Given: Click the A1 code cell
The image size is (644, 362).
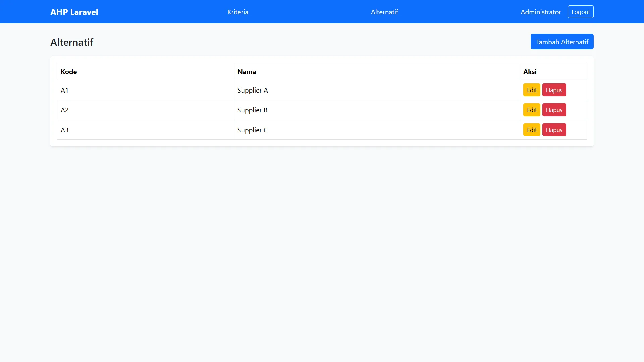Looking at the screenshot, I should click(x=146, y=90).
